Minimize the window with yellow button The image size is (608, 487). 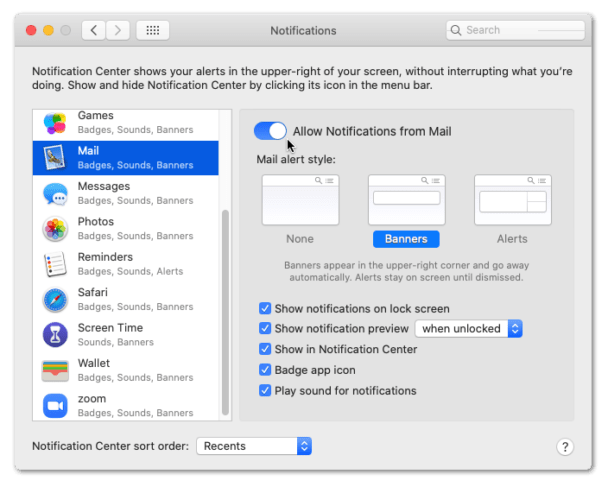48,30
